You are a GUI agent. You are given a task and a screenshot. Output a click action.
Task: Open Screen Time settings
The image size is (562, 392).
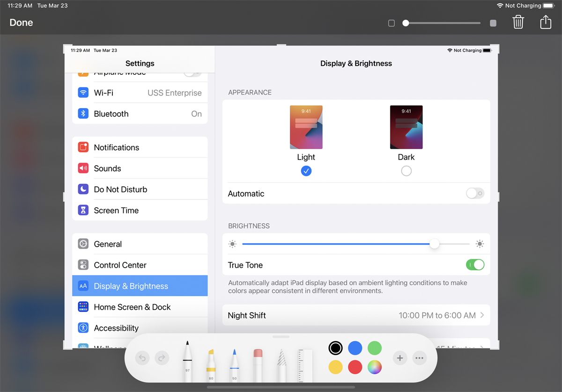(x=140, y=211)
